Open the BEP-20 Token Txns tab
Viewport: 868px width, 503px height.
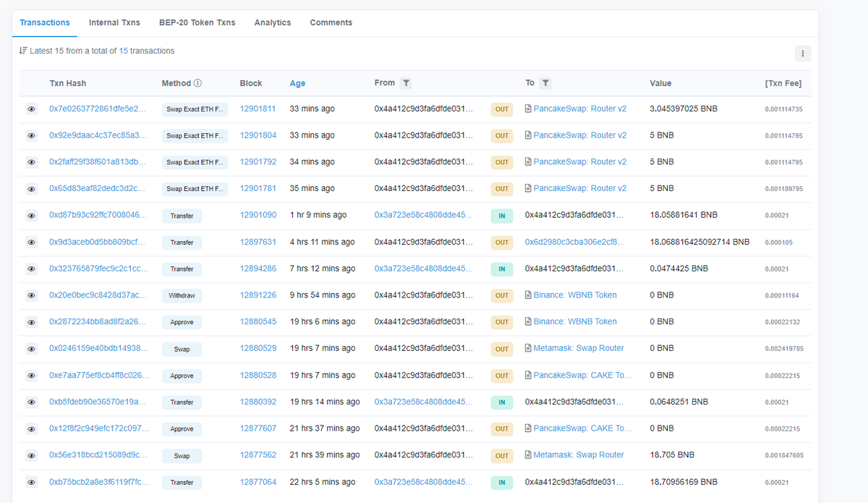[197, 22]
